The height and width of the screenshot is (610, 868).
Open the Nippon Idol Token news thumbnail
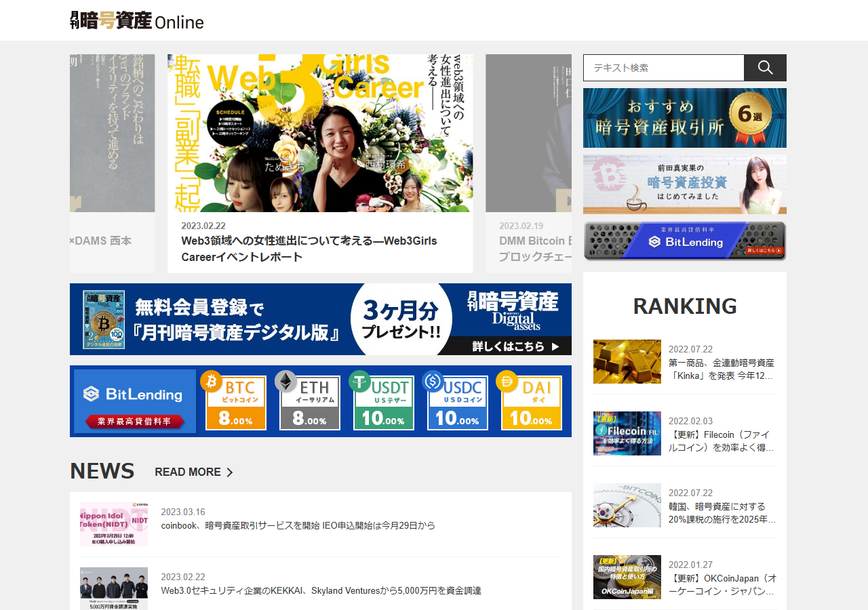tap(114, 525)
